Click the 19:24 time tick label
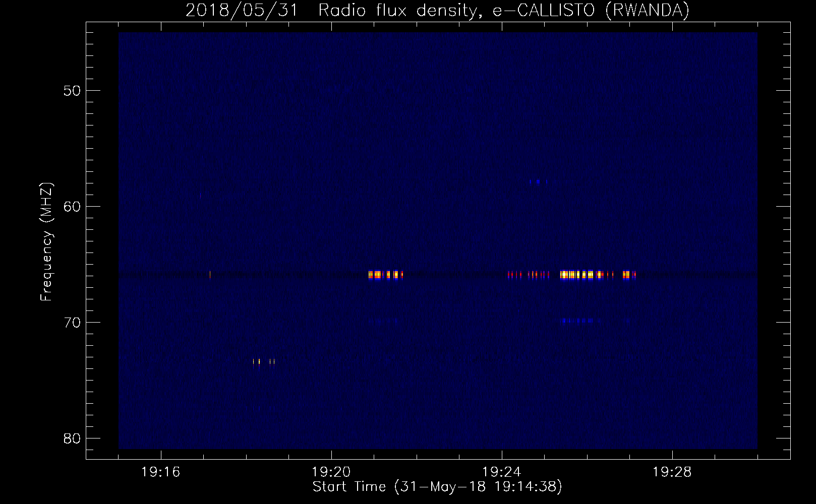Image resolution: width=816 pixels, height=504 pixels. click(x=501, y=472)
